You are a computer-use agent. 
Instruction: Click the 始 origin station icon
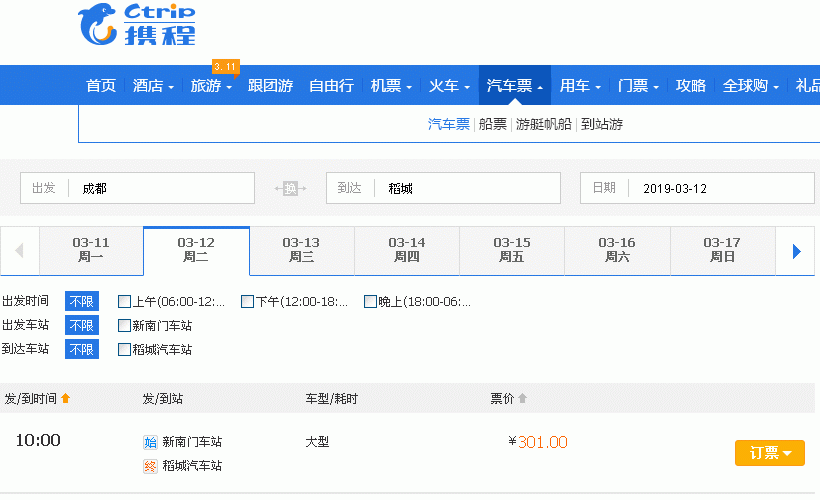click(151, 442)
